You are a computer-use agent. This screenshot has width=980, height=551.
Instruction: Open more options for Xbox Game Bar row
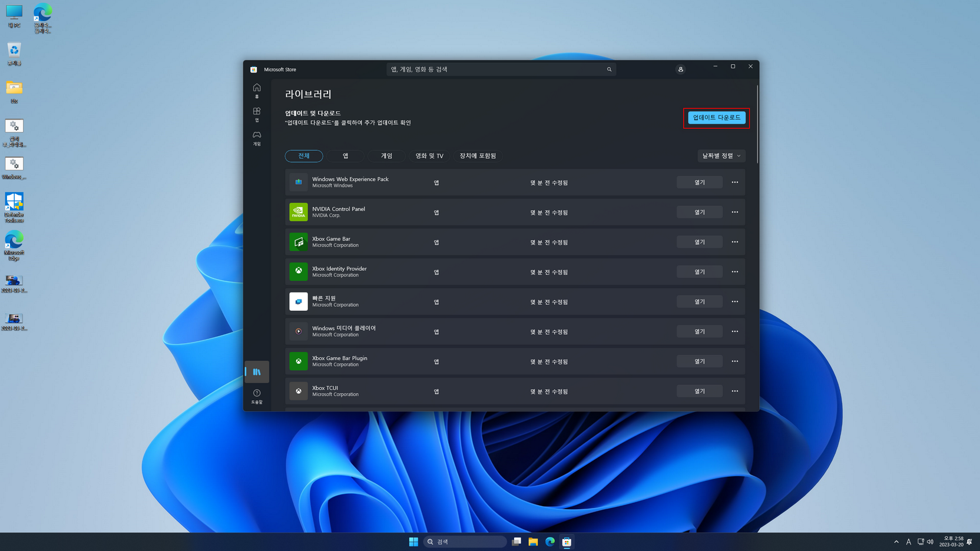pos(734,242)
